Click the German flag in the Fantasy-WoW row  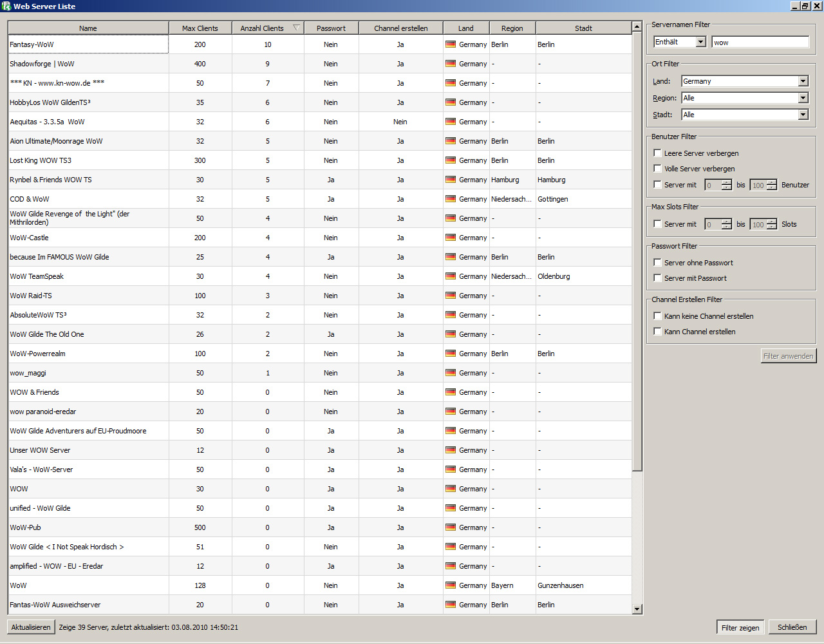(451, 44)
